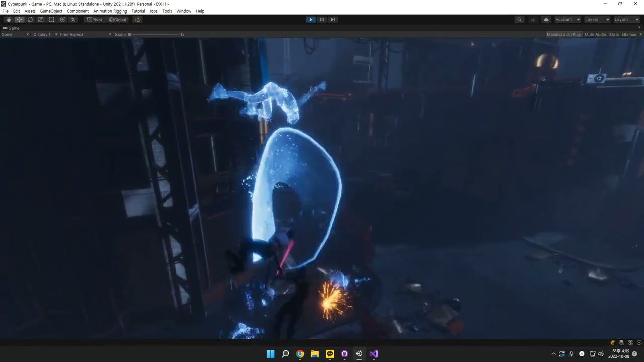
Task: Open KakaoTalk from taskbar
Action: (330, 354)
